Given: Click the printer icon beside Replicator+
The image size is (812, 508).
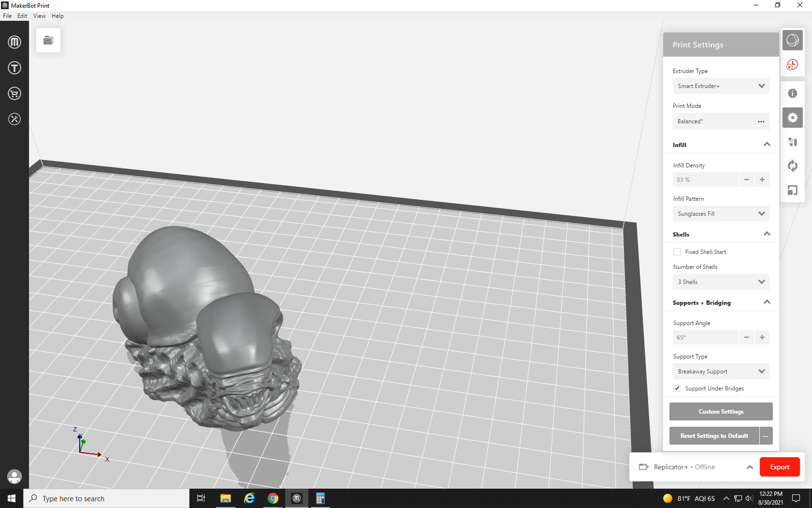Looking at the screenshot, I should pyautogui.click(x=644, y=467).
